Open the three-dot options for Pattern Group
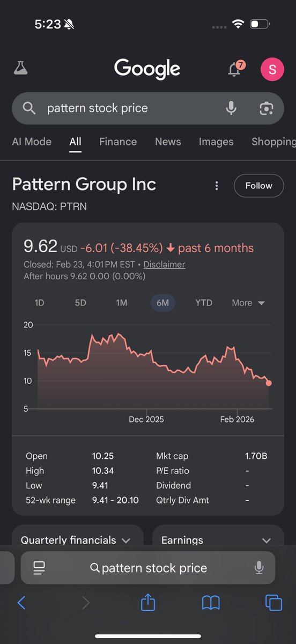Screen dimensions: 296x644 coord(217,186)
